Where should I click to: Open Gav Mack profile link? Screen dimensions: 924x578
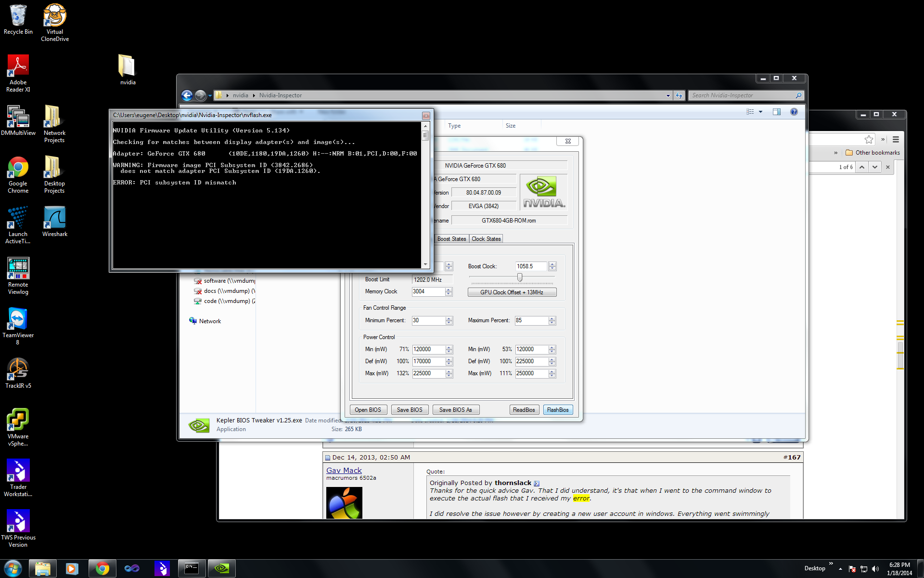[x=344, y=471]
